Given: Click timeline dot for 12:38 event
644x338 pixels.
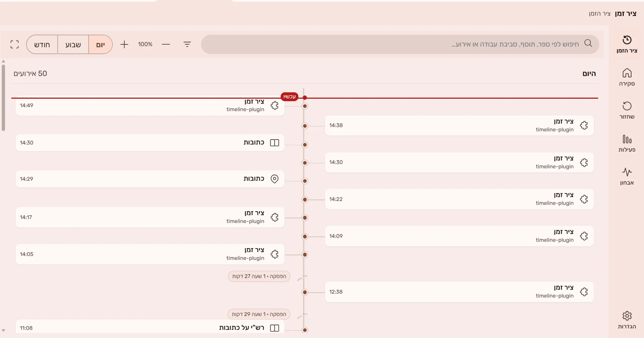Looking at the screenshot, I should coord(305,292).
